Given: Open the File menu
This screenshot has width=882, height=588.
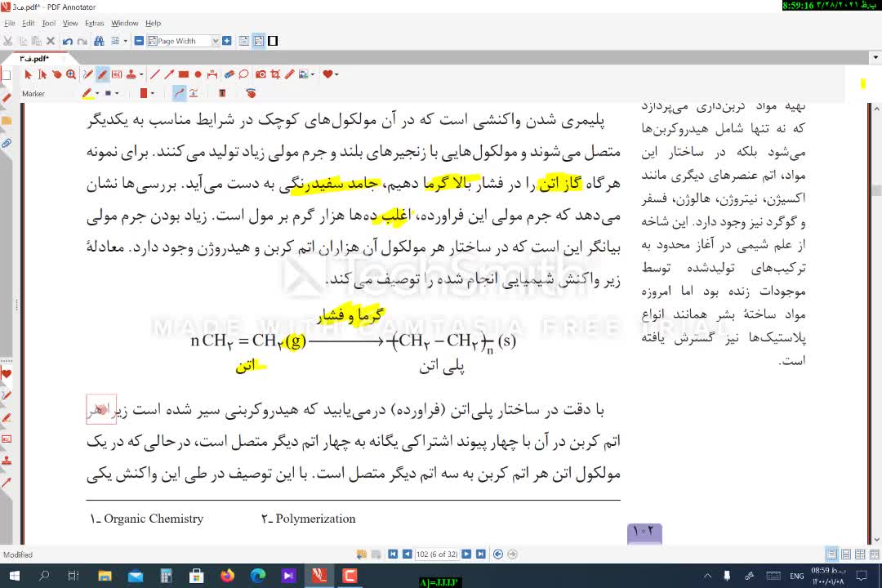Looking at the screenshot, I should pos(10,23).
